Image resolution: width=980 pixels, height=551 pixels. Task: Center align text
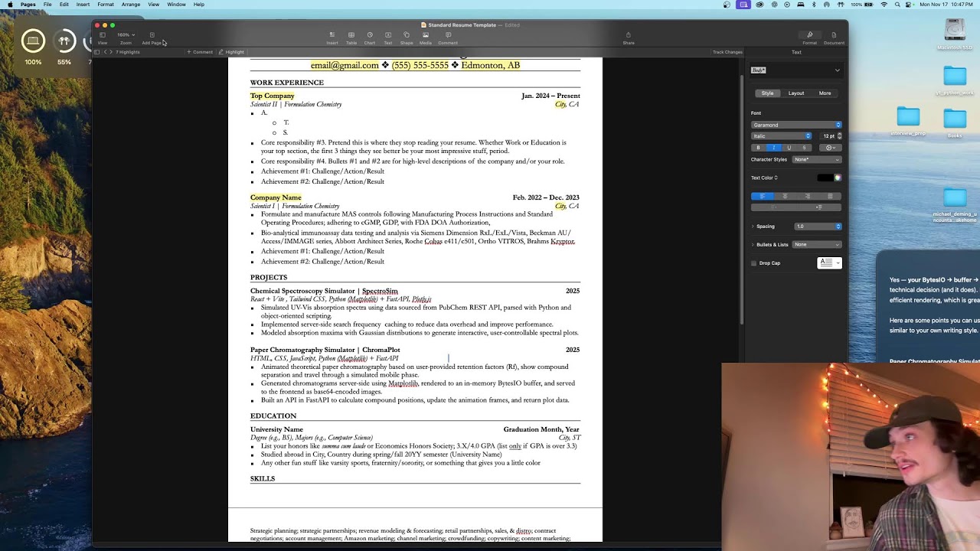click(x=785, y=197)
